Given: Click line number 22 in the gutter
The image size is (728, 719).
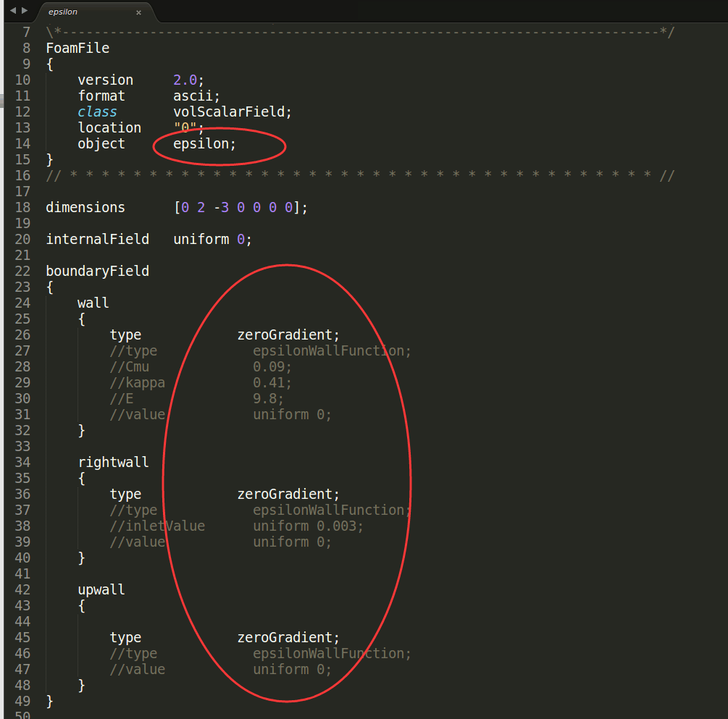Looking at the screenshot, I should [22, 271].
